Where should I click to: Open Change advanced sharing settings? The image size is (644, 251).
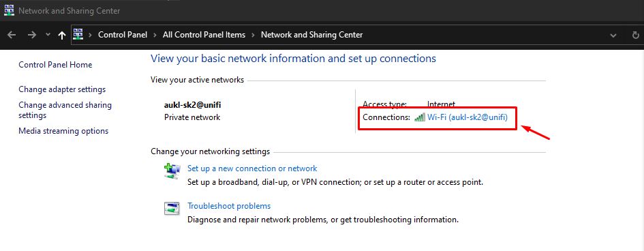(x=65, y=110)
